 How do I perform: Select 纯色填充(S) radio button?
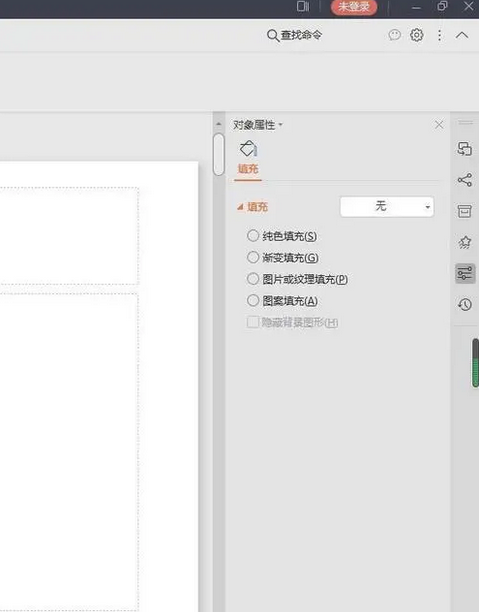tap(253, 235)
